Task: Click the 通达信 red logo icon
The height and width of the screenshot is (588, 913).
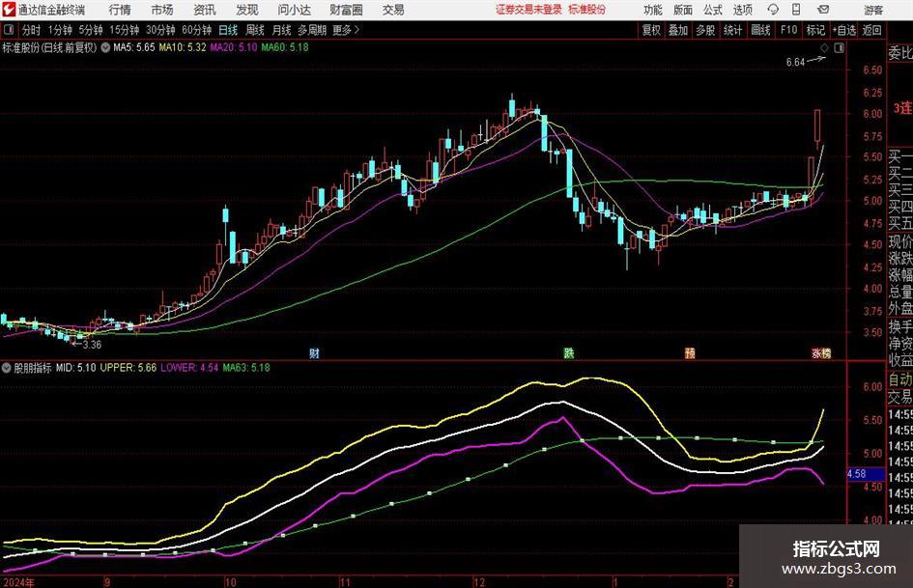Action: point(8,10)
